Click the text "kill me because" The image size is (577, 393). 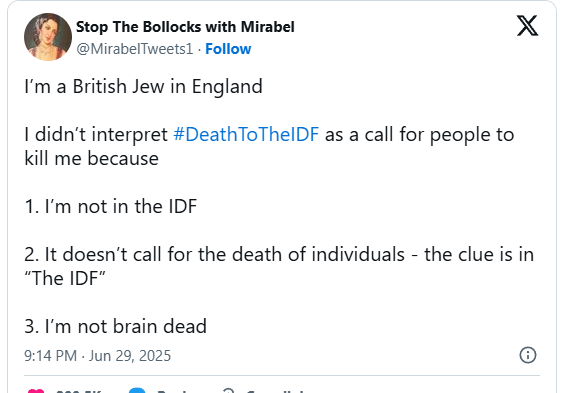[92, 159]
